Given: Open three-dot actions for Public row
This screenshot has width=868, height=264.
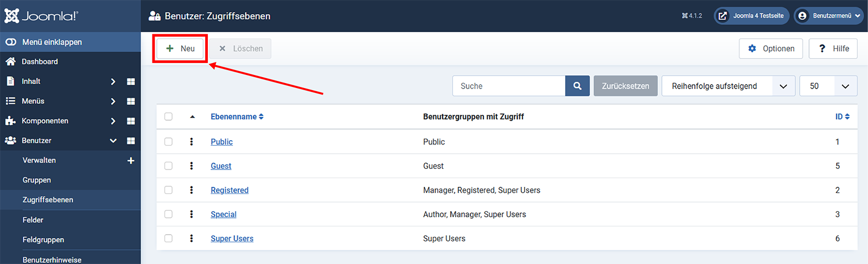Looking at the screenshot, I should coord(192,142).
